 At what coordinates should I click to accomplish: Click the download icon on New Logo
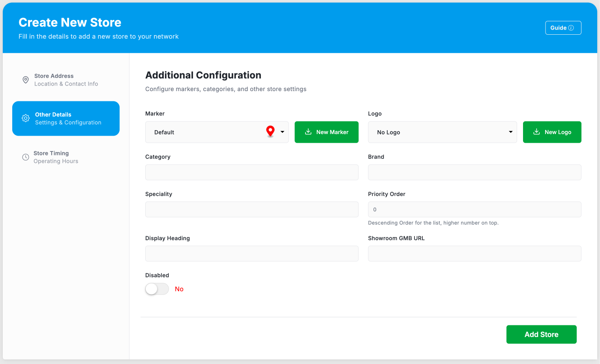coord(536,132)
